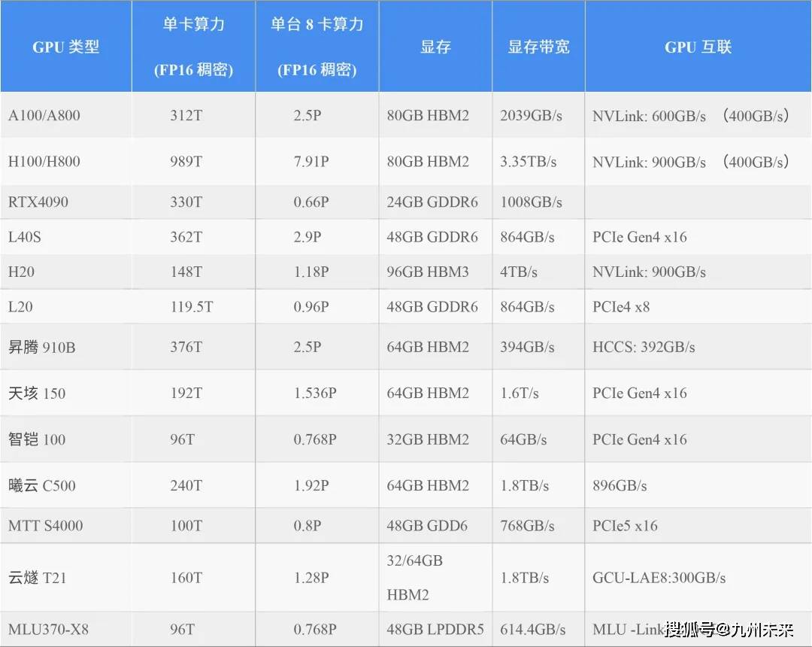Click the '7.91P' cell for H100/H800
The image size is (812, 647).
(311, 161)
